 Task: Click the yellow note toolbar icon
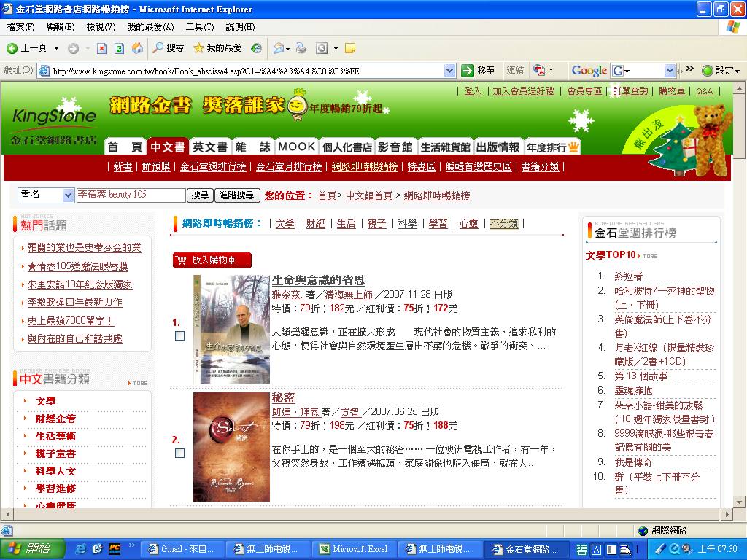coord(350,48)
